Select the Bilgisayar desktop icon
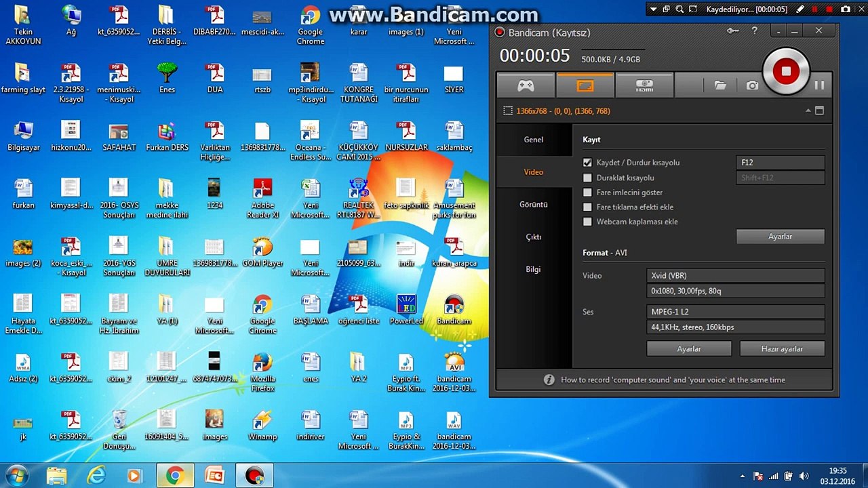868x488 pixels. [23, 136]
